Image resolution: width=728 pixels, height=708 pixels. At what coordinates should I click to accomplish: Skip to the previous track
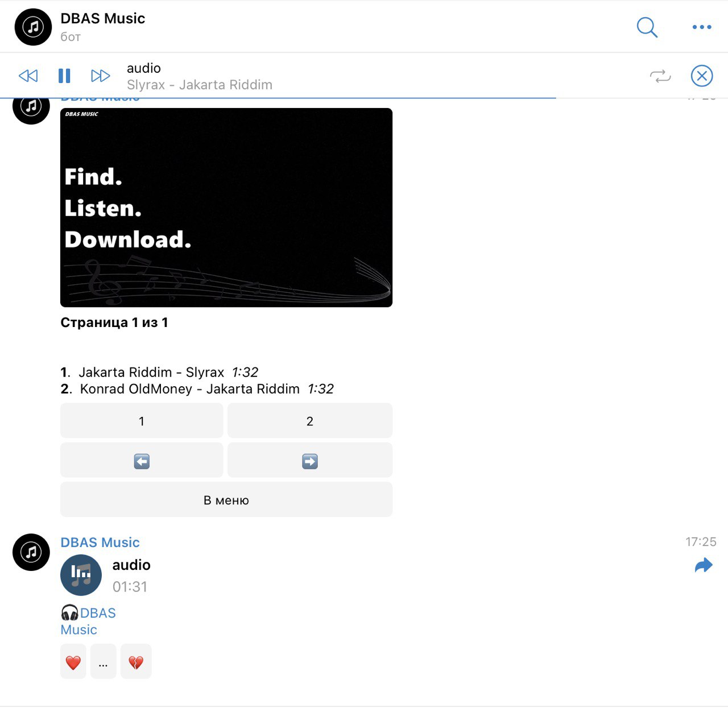click(x=28, y=76)
